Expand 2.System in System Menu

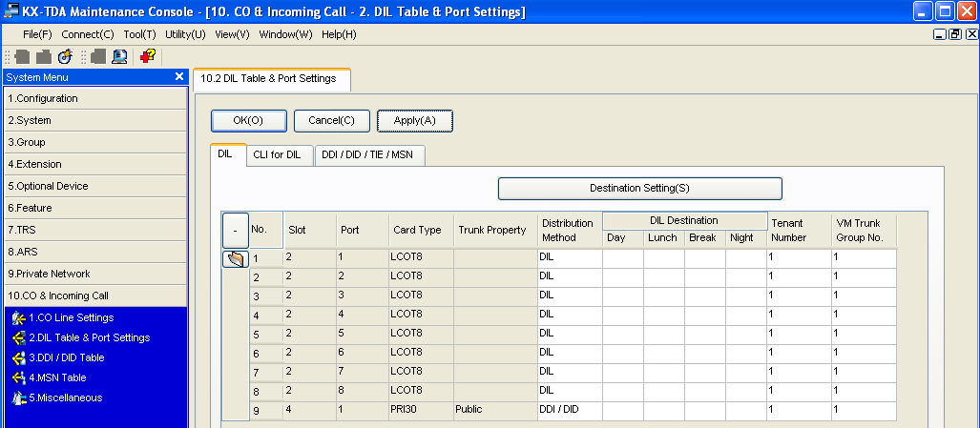95,120
